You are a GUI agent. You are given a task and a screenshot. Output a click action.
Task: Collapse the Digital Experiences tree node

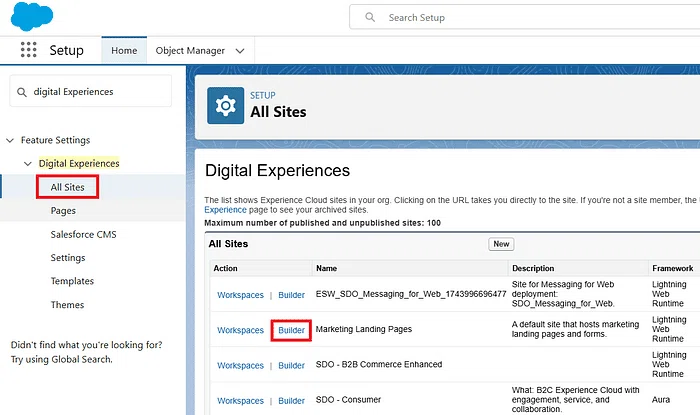click(x=28, y=164)
